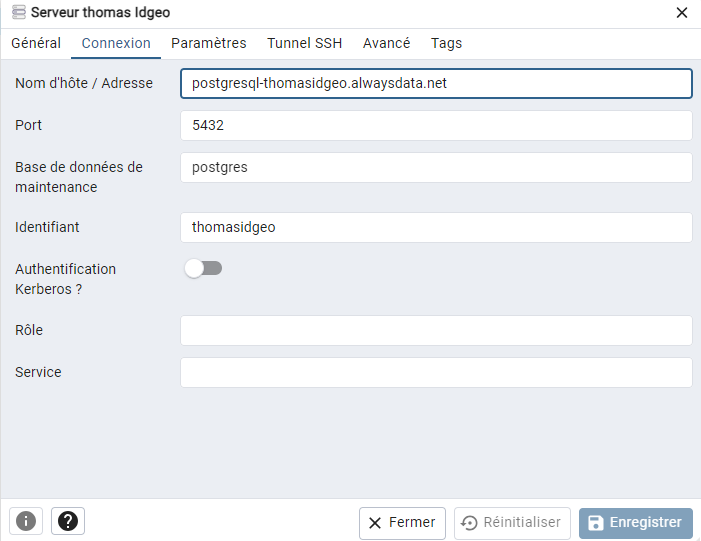The height and width of the screenshot is (541, 701).
Task: Click the Enregistrer save button
Action: point(635,522)
